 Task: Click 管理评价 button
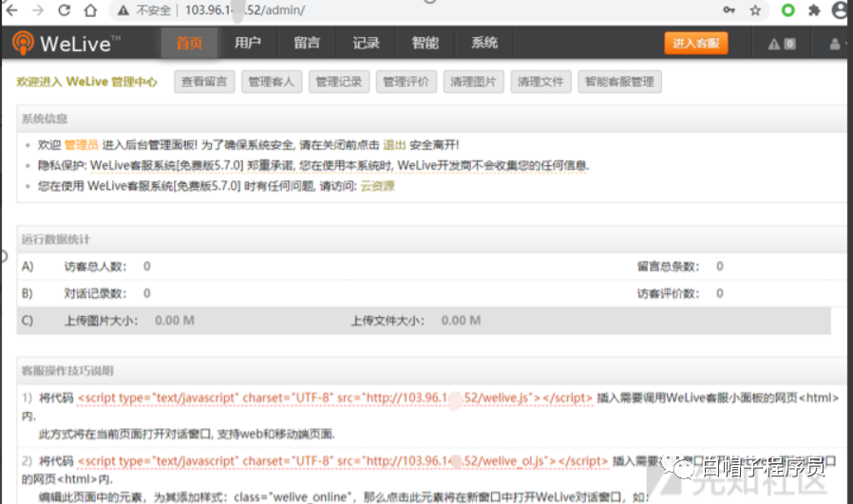[x=407, y=82]
